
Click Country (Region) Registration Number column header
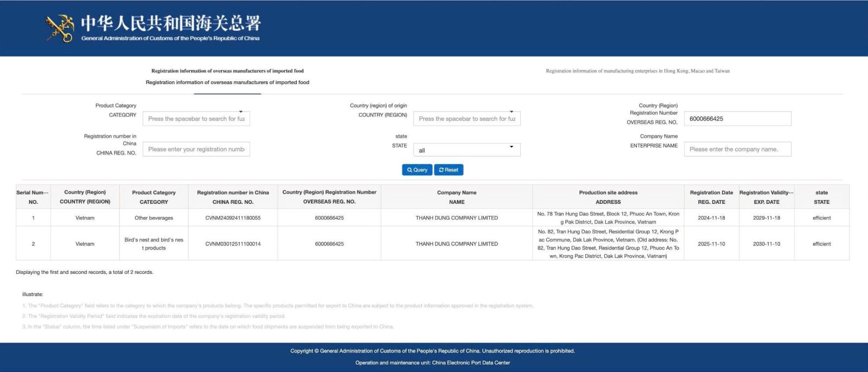[x=329, y=197]
